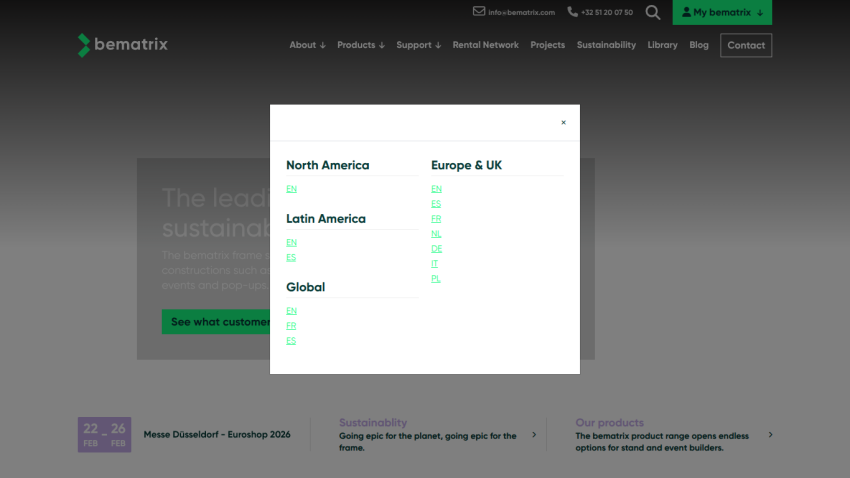Choose NL language under Europe & UK

click(436, 234)
